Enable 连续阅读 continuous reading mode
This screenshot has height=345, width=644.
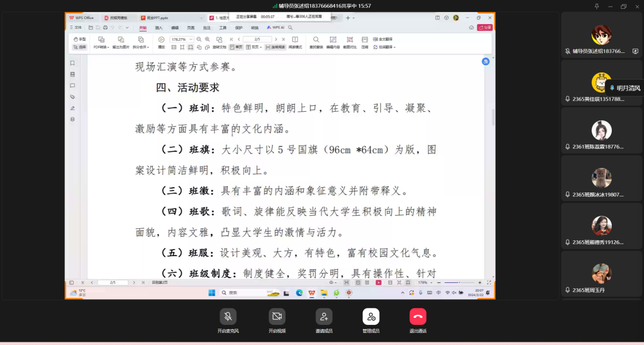[276, 47]
